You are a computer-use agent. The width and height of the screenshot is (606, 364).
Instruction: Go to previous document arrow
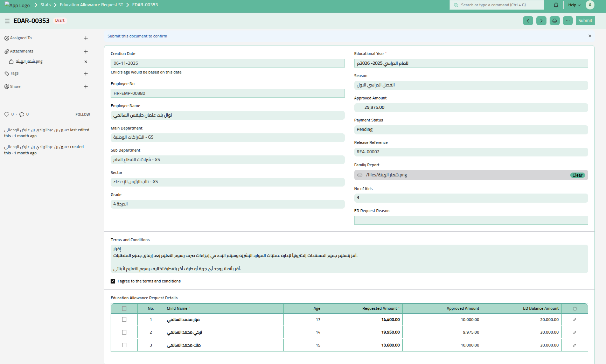pos(528,21)
